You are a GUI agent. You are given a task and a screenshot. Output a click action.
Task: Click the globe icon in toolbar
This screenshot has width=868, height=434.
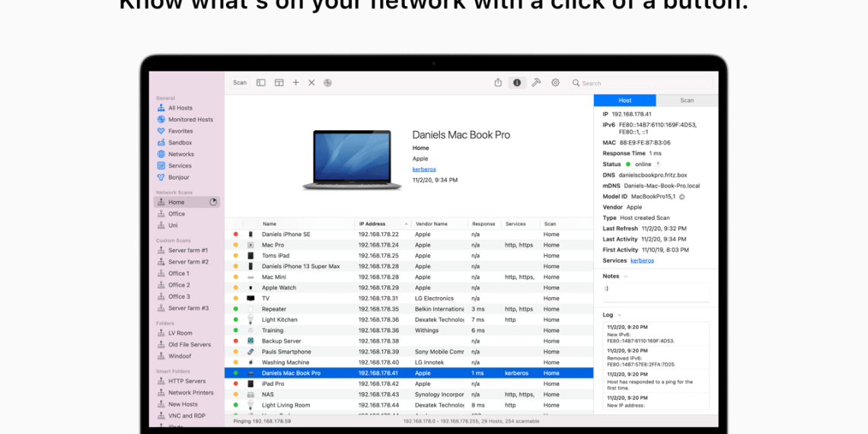click(x=327, y=83)
